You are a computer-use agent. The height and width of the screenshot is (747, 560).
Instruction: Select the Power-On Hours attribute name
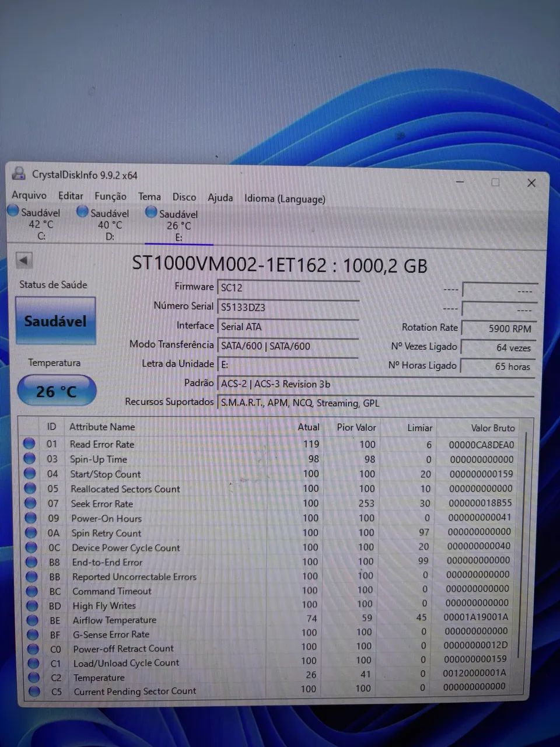coord(107,518)
